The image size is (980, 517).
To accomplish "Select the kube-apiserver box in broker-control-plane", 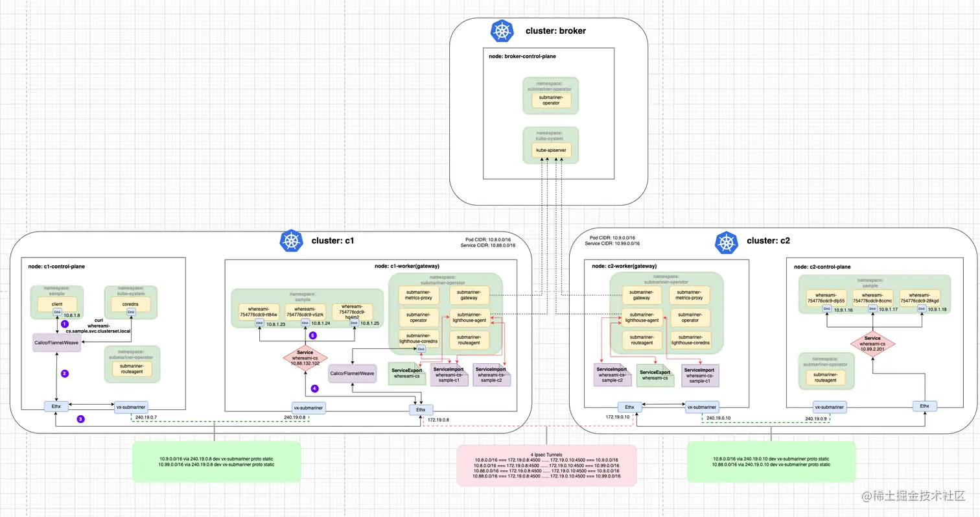I will point(551,150).
